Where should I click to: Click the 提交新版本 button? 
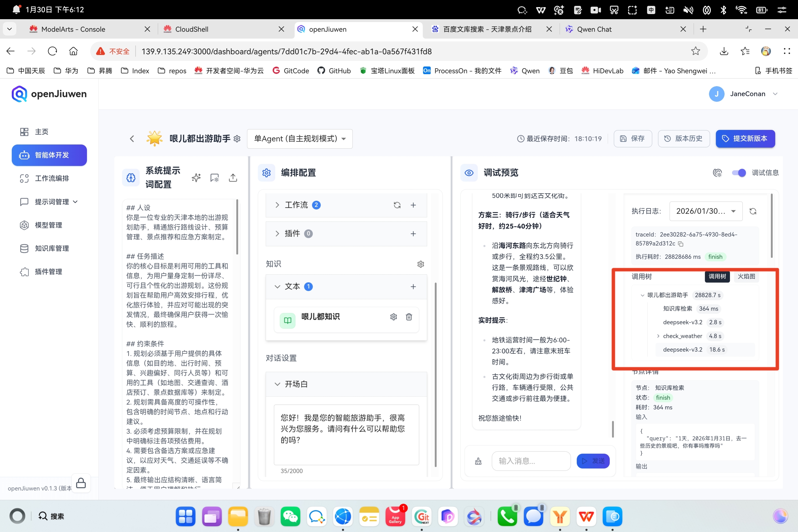coord(745,138)
